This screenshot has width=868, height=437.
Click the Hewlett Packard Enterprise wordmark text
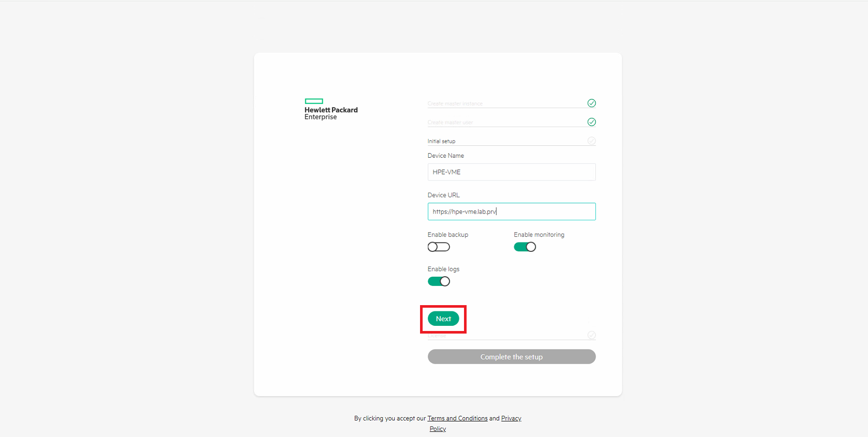[x=331, y=113]
